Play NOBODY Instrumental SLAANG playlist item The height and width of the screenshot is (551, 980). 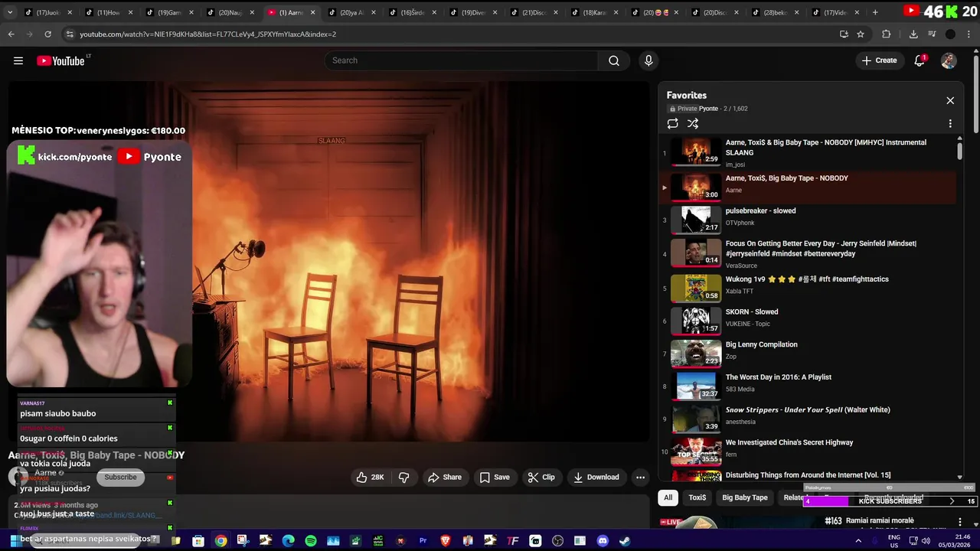point(808,152)
